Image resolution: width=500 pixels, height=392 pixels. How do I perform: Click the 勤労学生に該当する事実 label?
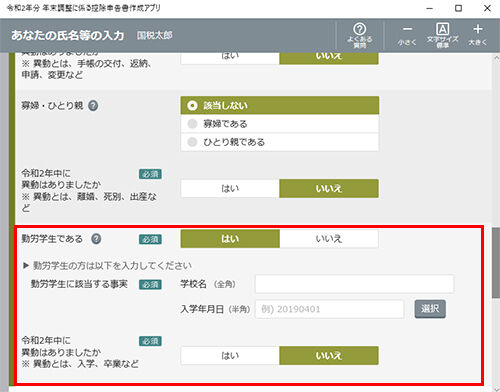tap(79, 284)
